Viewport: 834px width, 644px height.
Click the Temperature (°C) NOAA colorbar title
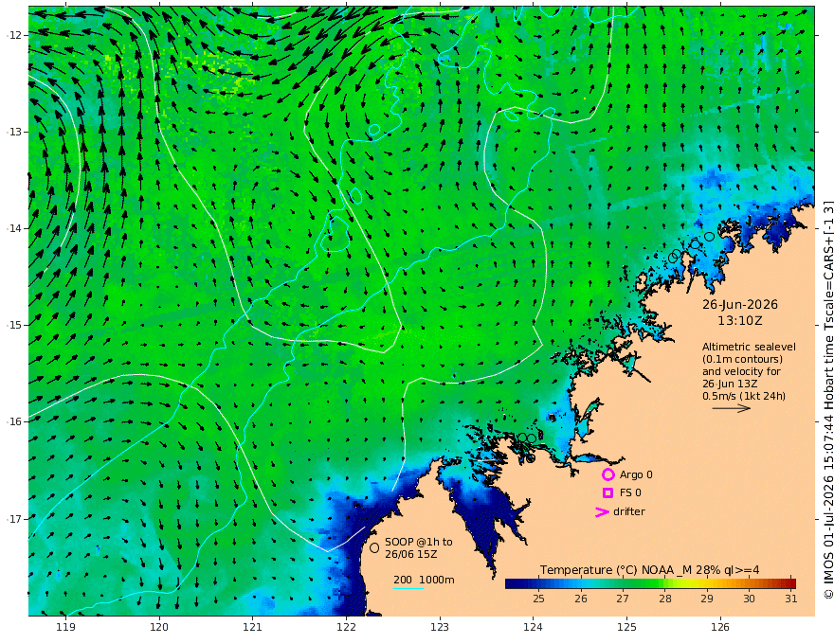[x=649, y=570]
